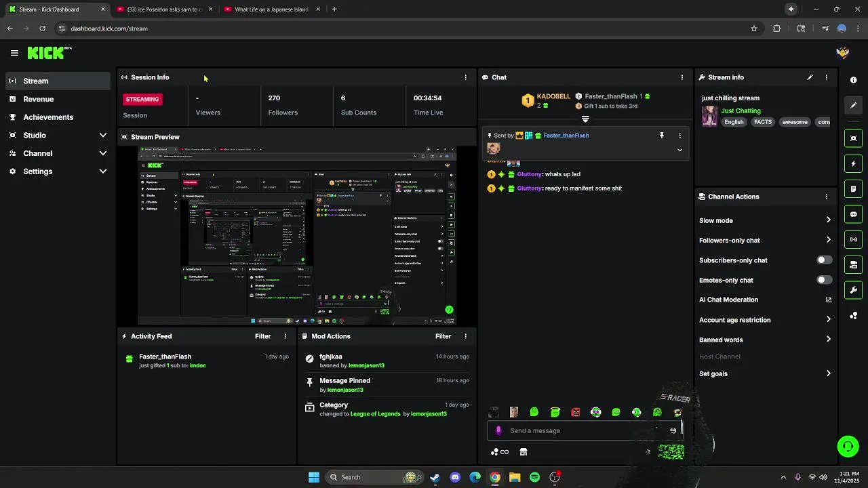Click the chat bubble sidebar icon
Screen dimensions: 868x488
point(853,214)
